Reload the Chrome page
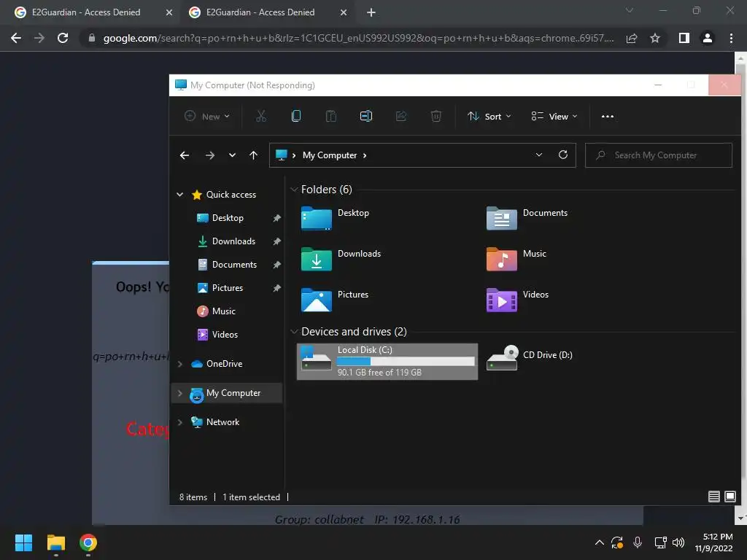Screen dimensions: 747x560 pyautogui.click(x=63, y=38)
